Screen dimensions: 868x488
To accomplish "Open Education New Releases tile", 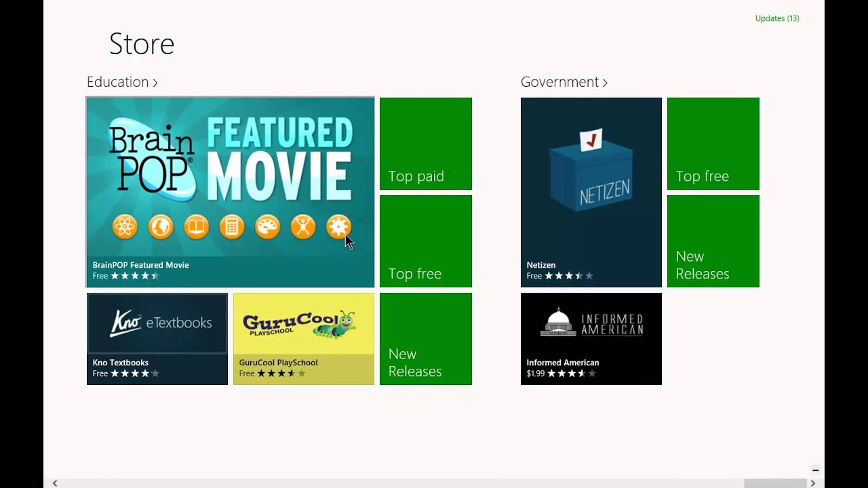I will coord(426,339).
